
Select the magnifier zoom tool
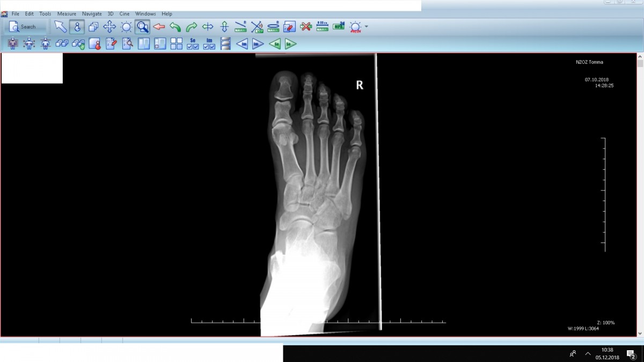pos(142,27)
